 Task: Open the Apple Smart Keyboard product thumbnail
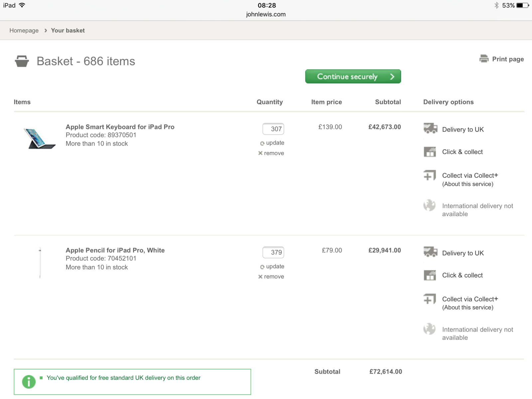click(x=40, y=138)
